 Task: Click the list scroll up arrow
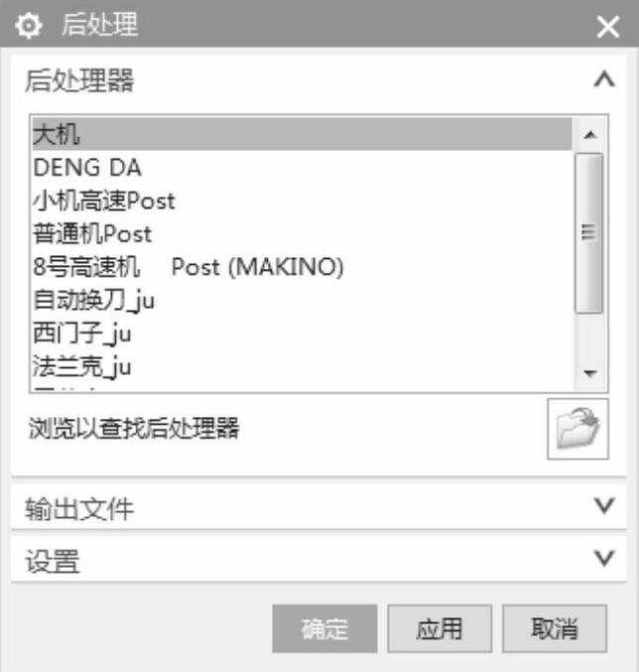tap(590, 135)
